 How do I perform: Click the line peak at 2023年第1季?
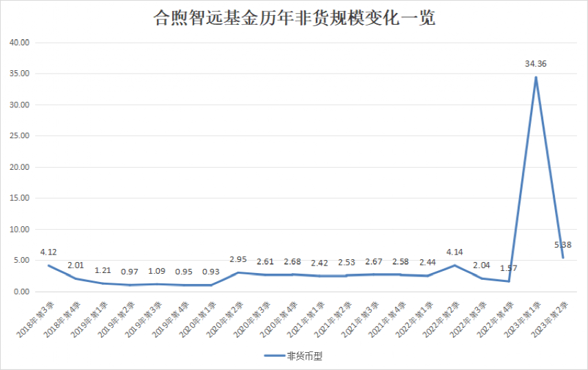(536, 78)
